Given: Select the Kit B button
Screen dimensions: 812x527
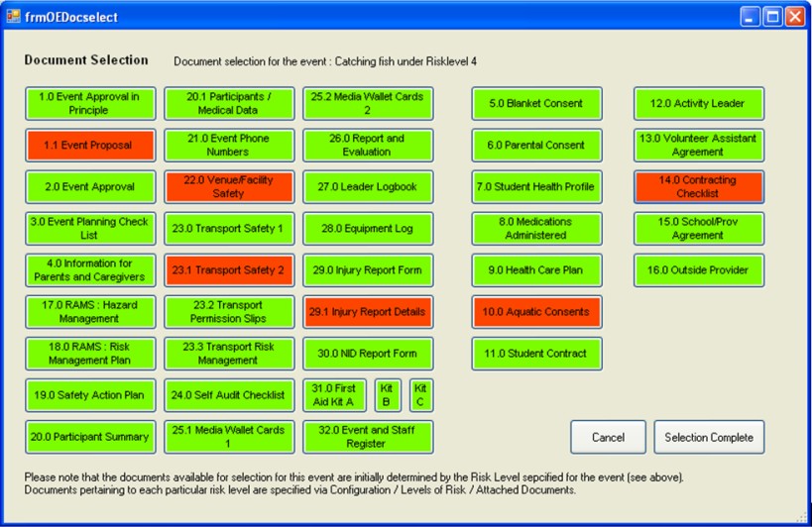Looking at the screenshot, I should click(x=388, y=395).
